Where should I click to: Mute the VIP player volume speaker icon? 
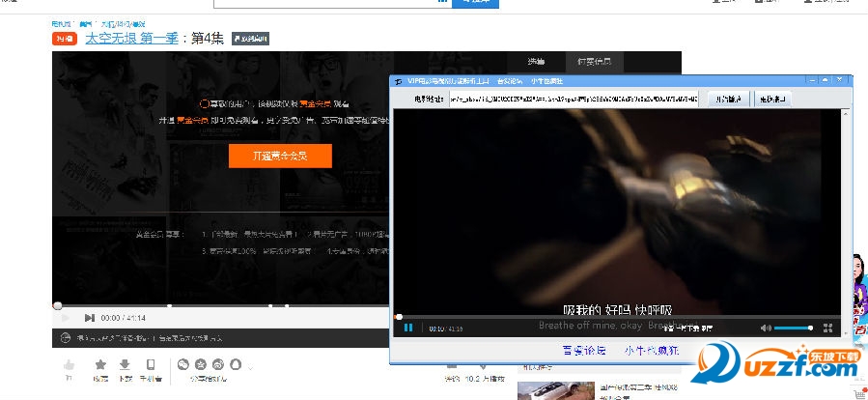click(x=766, y=328)
